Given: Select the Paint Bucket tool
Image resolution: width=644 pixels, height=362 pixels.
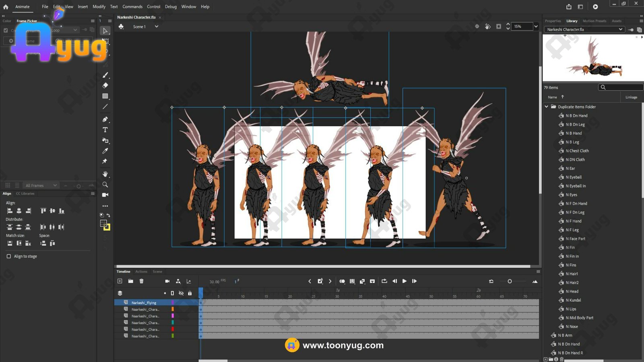Looking at the screenshot, I should click(x=105, y=140).
